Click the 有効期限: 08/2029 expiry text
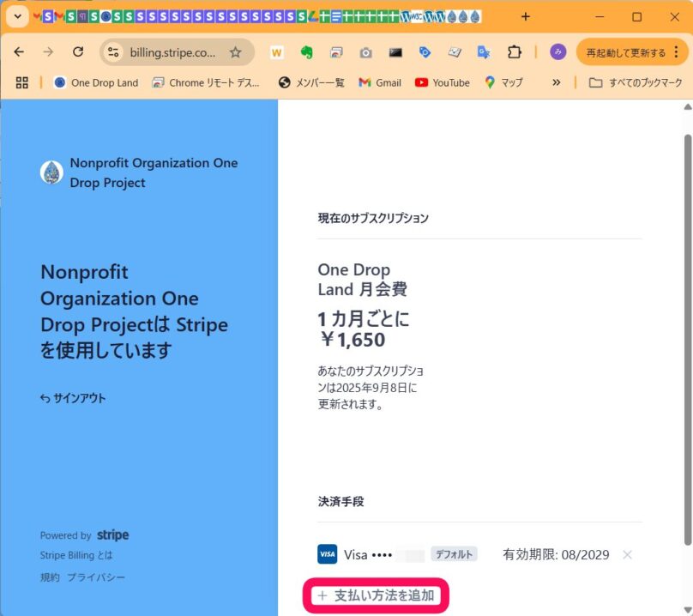The image size is (693, 616). [556, 554]
